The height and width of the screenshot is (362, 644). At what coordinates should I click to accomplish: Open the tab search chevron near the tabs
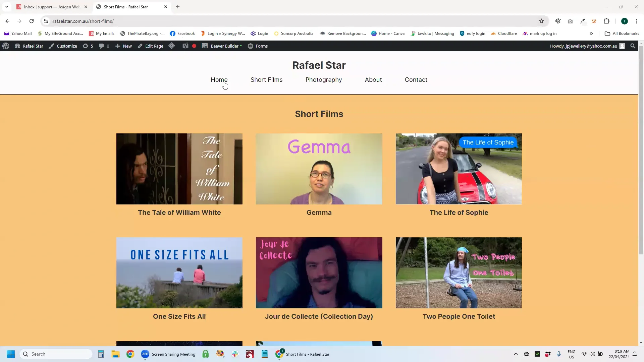coord(7,7)
